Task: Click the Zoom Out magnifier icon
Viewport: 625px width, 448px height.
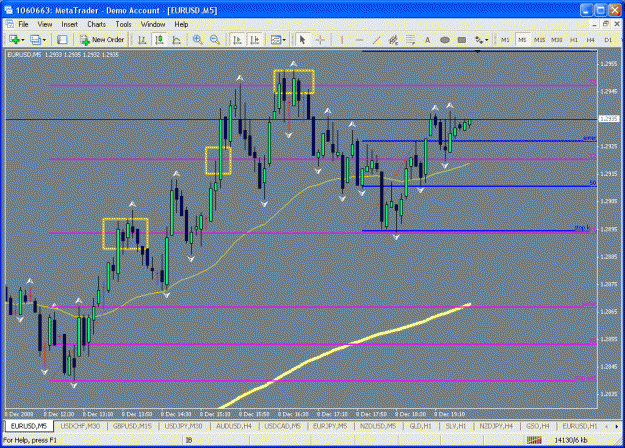Action: (x=215, y=40)
